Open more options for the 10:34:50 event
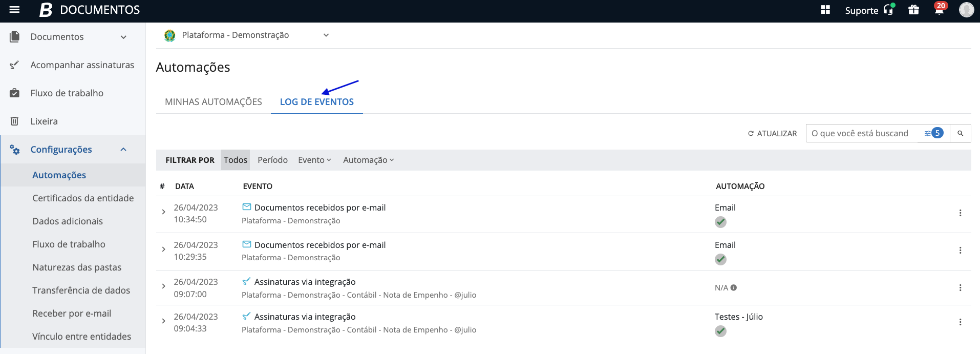Viewport: 980px width, 354px height. (x=960, y=213)
